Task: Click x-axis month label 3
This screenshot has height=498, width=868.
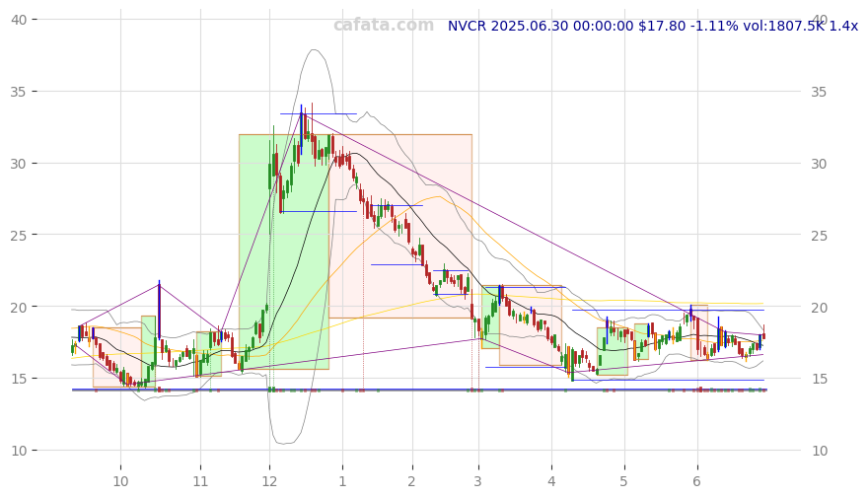Action: click(477, 481)
